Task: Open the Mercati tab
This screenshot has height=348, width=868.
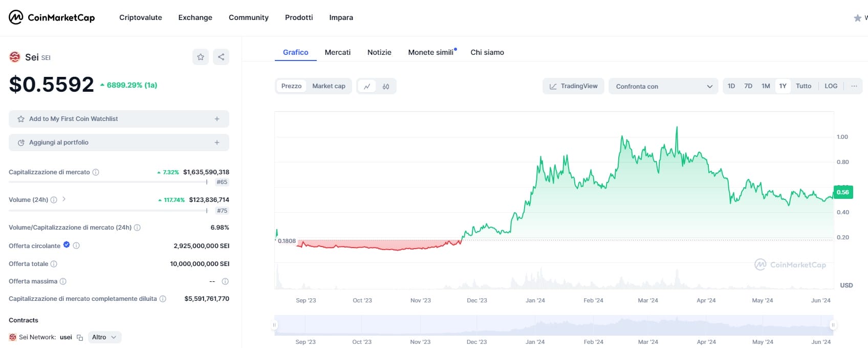Action: point(337,52)
